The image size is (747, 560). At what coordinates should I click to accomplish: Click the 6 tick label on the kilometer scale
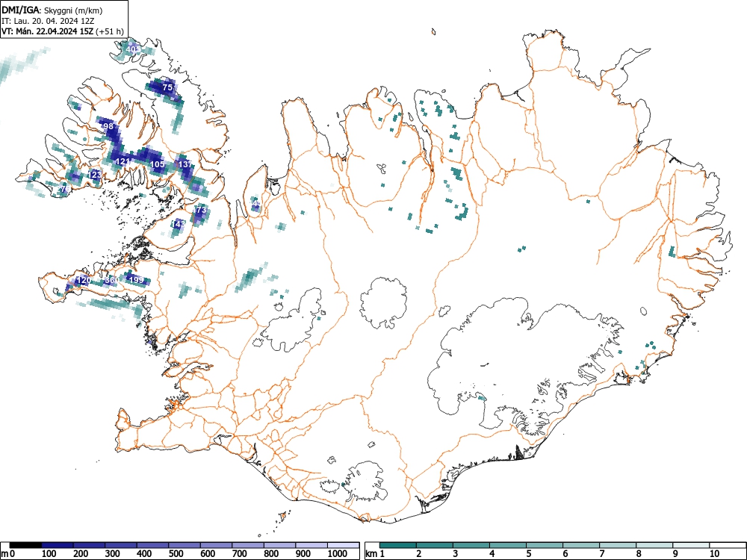(x=565, y=554)
